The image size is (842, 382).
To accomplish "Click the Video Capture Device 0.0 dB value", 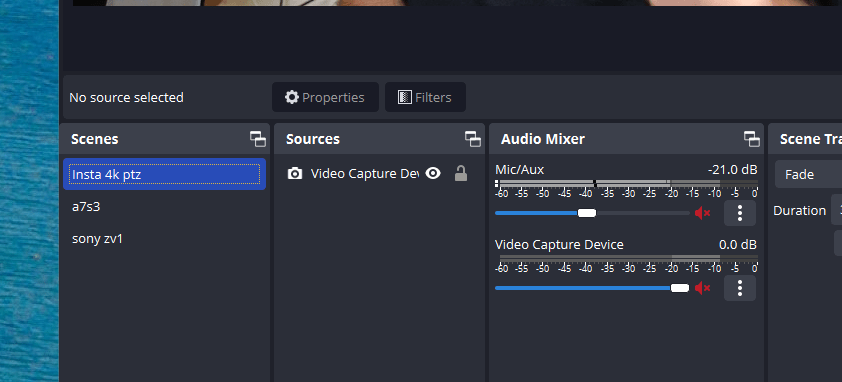I will (x=738, y=245).
